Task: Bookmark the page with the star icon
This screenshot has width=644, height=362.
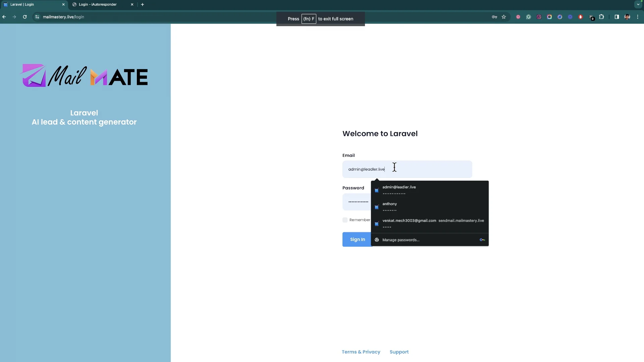Action: 504,17
